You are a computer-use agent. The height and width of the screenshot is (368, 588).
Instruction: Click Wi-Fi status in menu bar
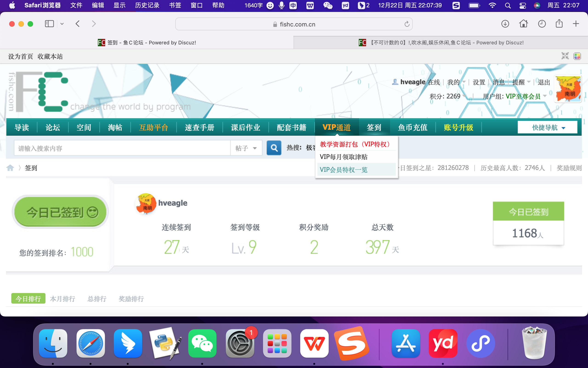[x=492, y=5]
